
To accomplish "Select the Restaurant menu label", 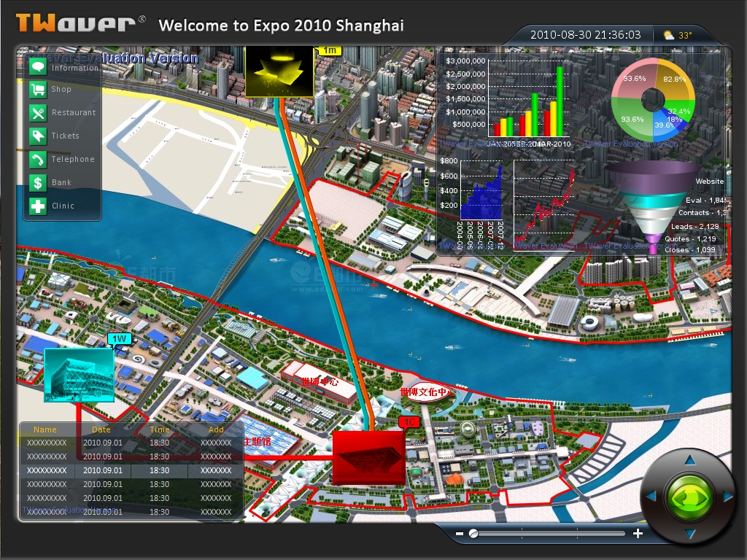I will [x=74, y=112].
